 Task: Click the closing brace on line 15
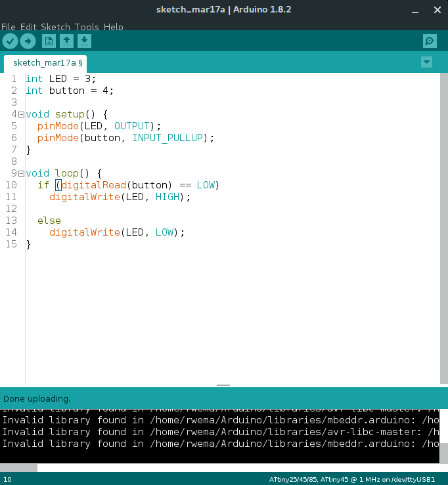click(x=28, y=244)
